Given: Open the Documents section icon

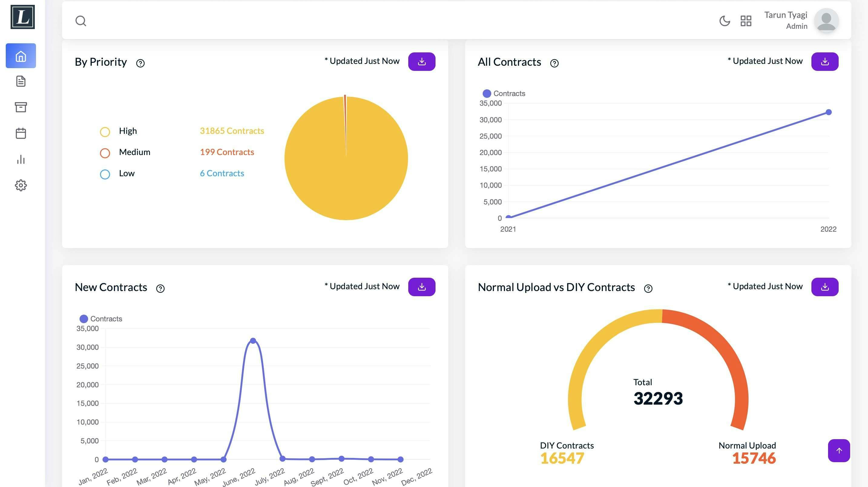Looking at the screenshot, I should 20,81.
